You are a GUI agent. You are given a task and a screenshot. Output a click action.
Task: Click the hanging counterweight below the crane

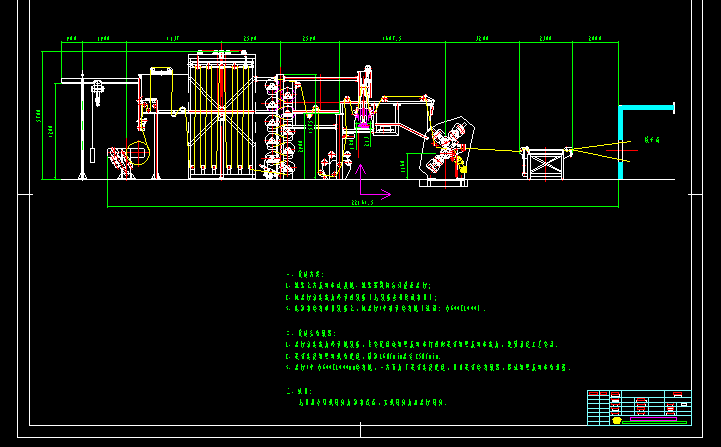pos(93,156)
